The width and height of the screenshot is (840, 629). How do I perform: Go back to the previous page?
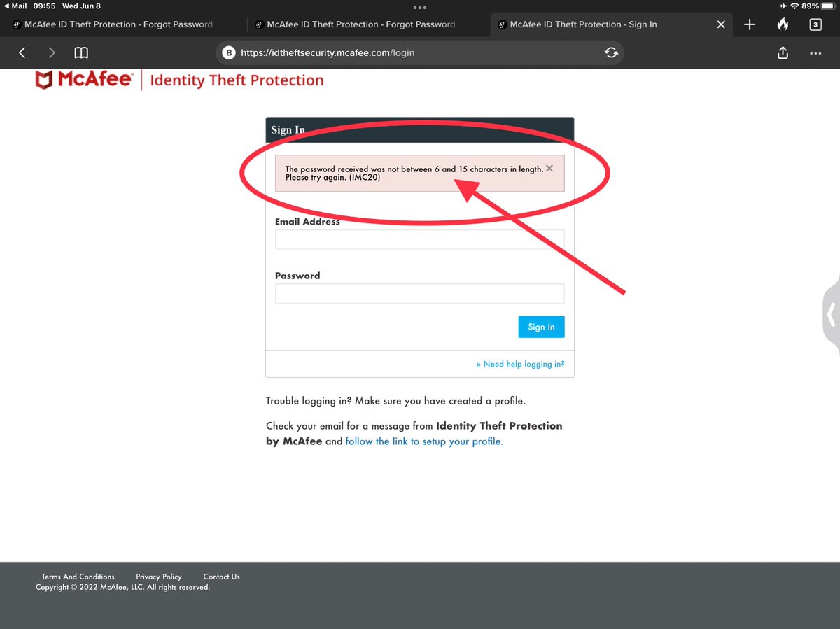22,52
